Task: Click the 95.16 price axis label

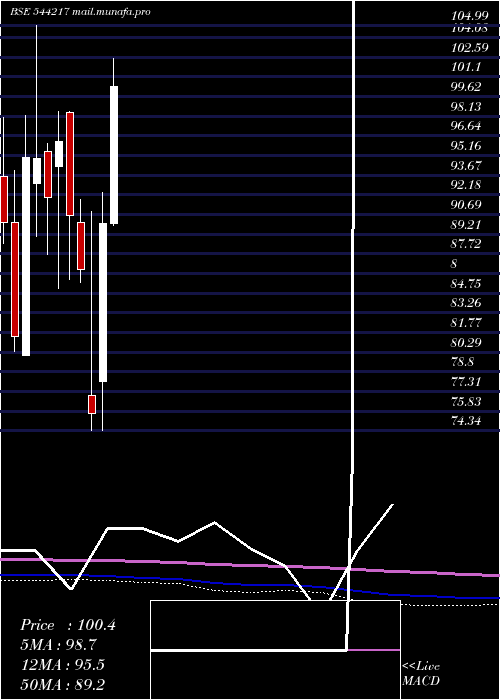Action: 466,146
